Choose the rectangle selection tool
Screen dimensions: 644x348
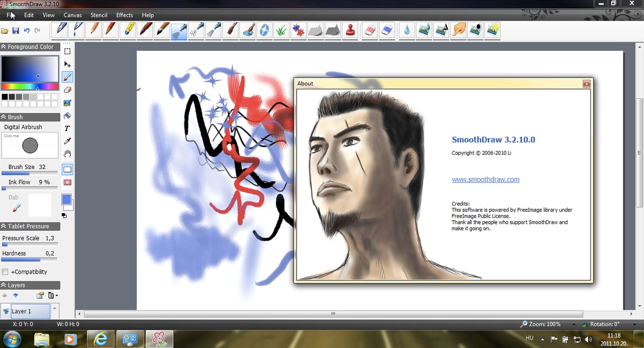[68, 51]
